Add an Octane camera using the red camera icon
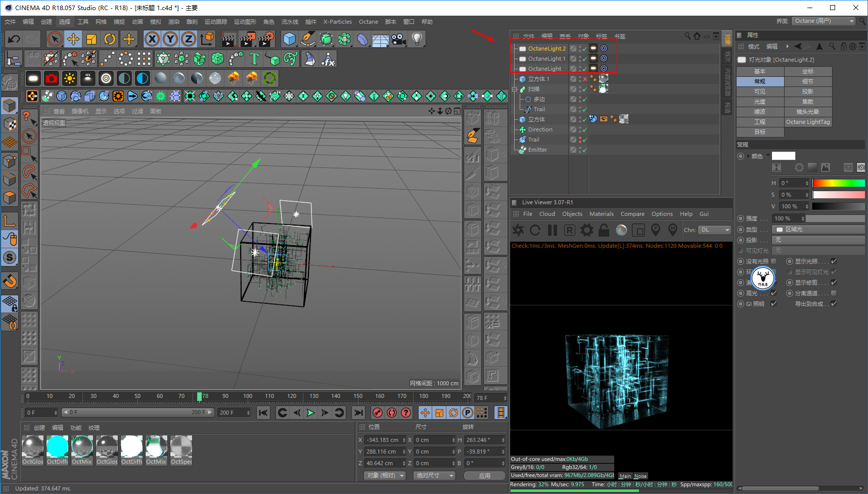868x494 pixels. pyautogui.click(x=52, y=78)
